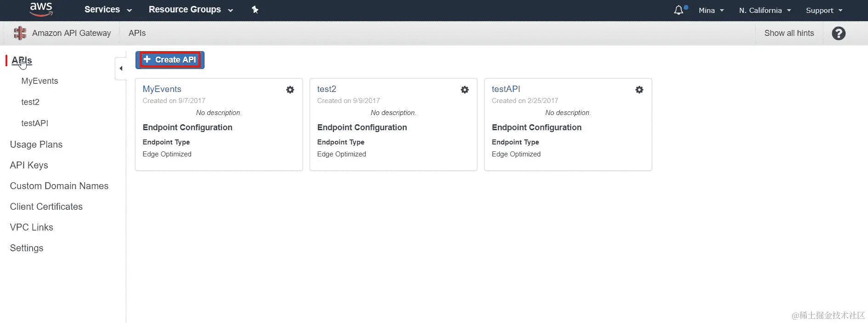
Task: Open the testAPI card gear settings
Action: (x=640, y=90)
